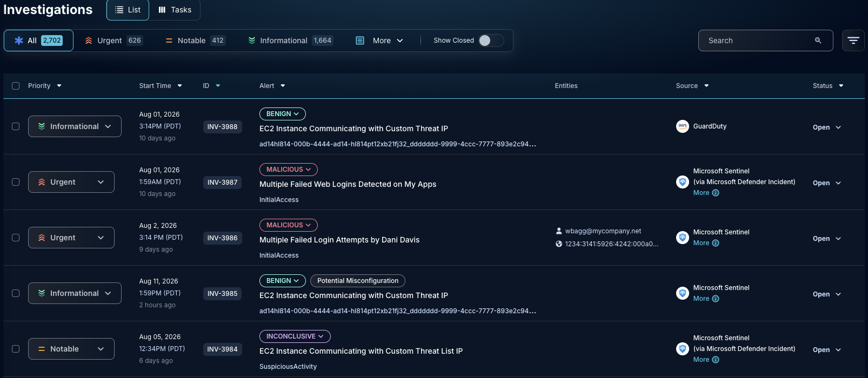Click the globe icon next to IP address
This screenshot has height=378, width=868.
pyautogui.click(x=559, y=244)
